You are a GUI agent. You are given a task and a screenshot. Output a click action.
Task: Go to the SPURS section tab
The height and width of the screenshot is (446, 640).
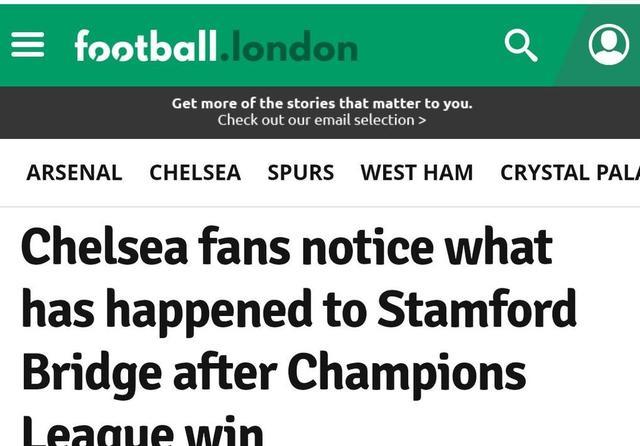[300, 172]
